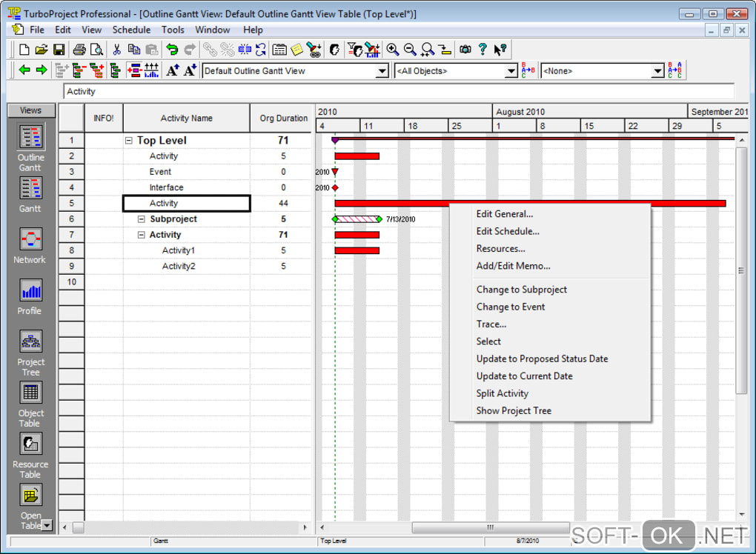Open the calendar icon in toolbar

(279, 49)
